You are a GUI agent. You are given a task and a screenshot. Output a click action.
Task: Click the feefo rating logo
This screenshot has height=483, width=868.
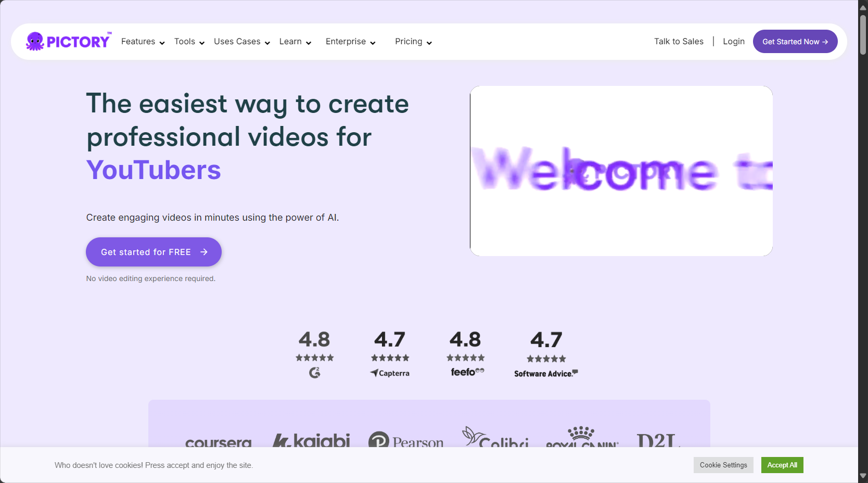click(467, 372)
